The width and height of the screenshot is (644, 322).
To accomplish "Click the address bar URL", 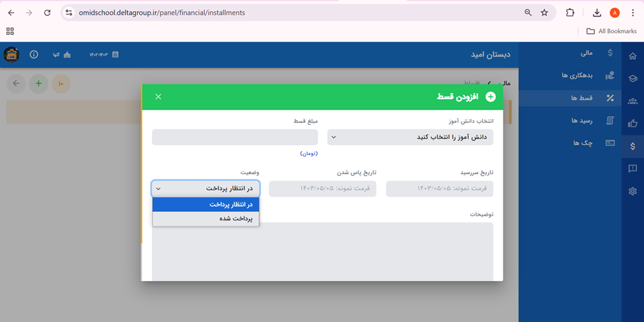I will pyautogui.click(x=162, y=13).
